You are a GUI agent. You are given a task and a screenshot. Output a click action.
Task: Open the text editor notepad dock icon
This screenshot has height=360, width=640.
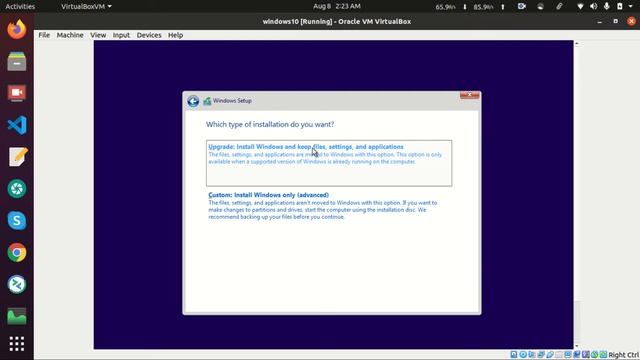click(x=17, y=157)
